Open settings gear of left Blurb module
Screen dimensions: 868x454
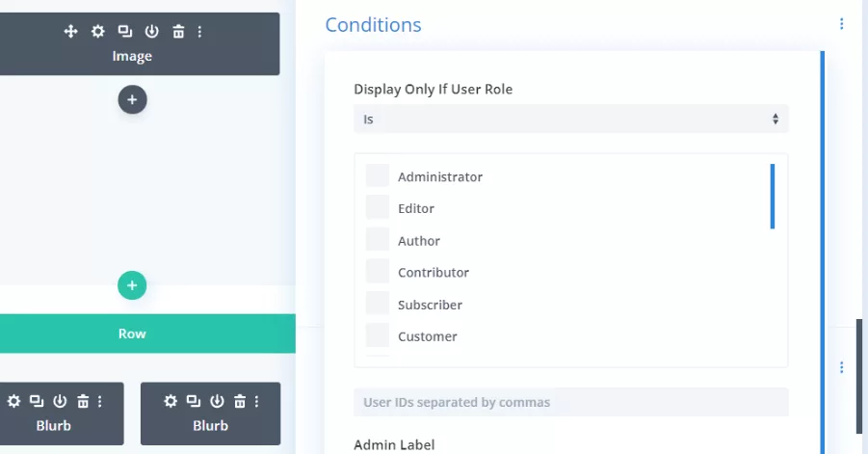point(13,401)
